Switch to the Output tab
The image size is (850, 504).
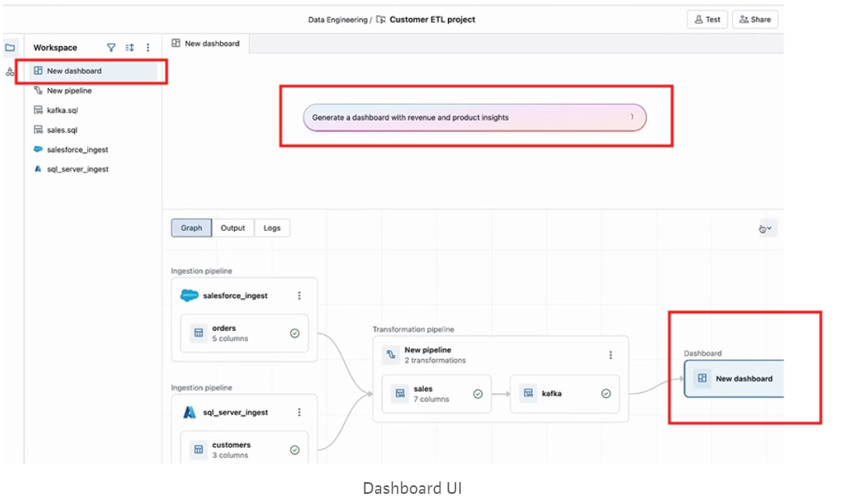(233, 228)
